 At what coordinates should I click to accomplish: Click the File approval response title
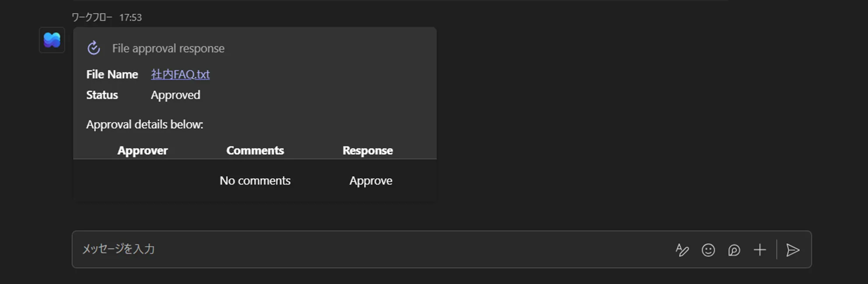168,48
